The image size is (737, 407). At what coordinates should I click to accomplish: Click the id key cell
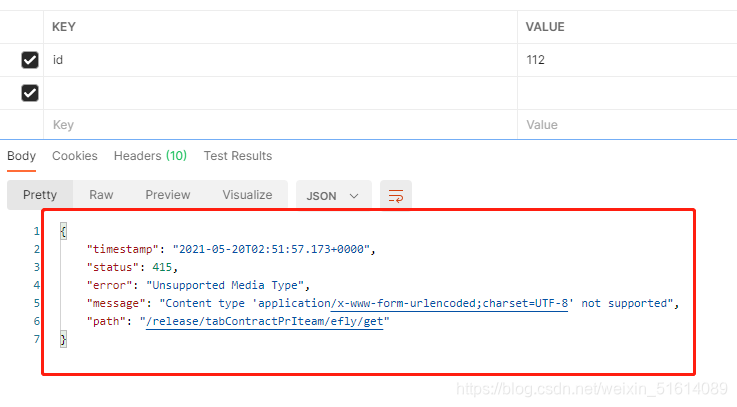(281, 60)
